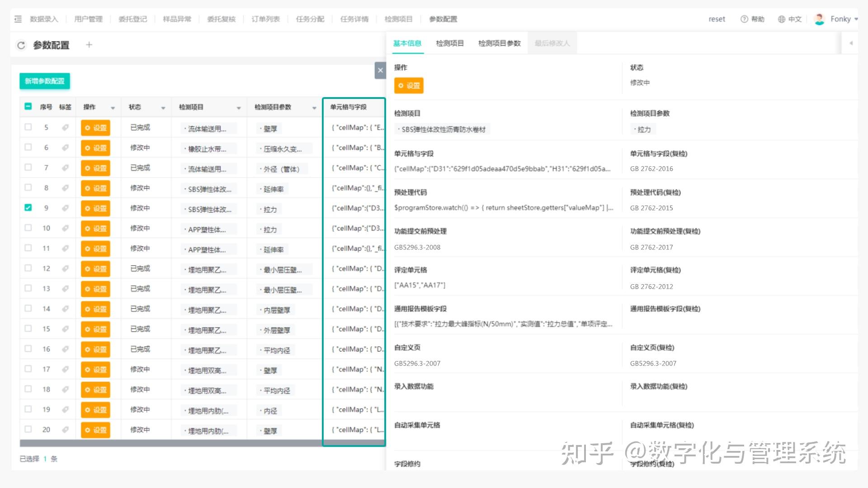
Task: Click the Fonky user avatar
Action: coord(819,19)
